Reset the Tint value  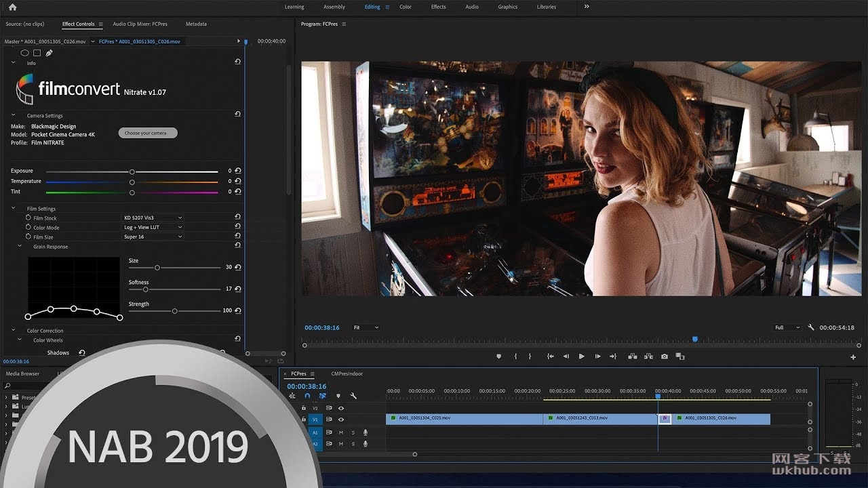coord(238,191)
